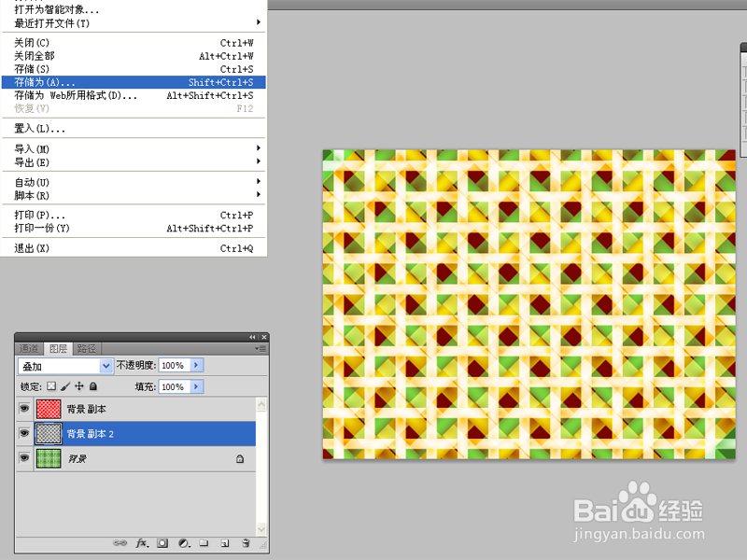This screenshot has height=560, width=747.
Task: Click the opacity 100% value field
Action: [x=175, y=365]
